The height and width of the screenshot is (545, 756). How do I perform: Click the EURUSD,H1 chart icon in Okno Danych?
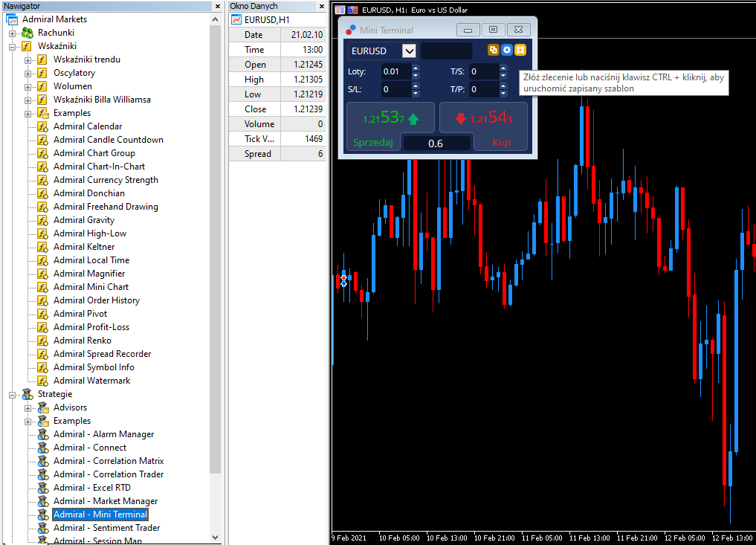coord(236,20)
